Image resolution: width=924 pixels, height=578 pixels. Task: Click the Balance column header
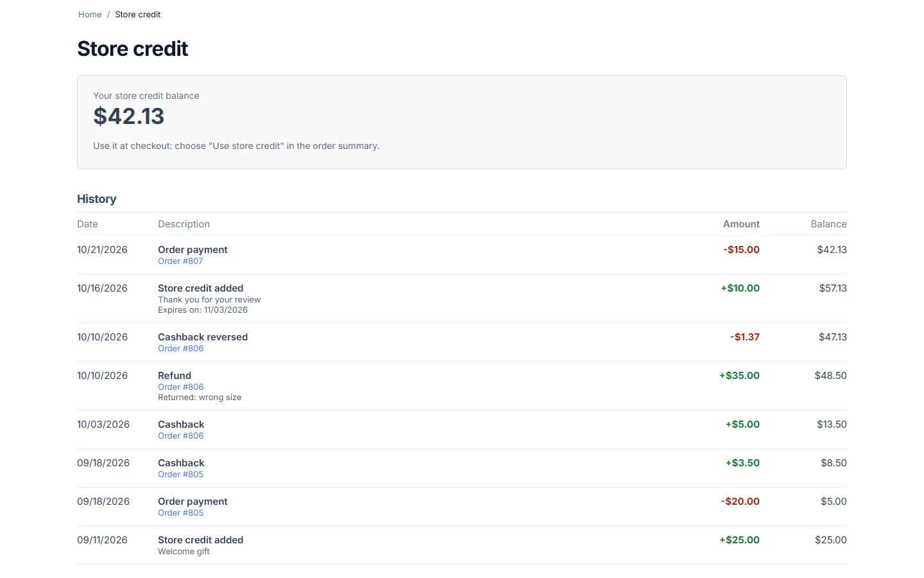[x=828, y=224]
